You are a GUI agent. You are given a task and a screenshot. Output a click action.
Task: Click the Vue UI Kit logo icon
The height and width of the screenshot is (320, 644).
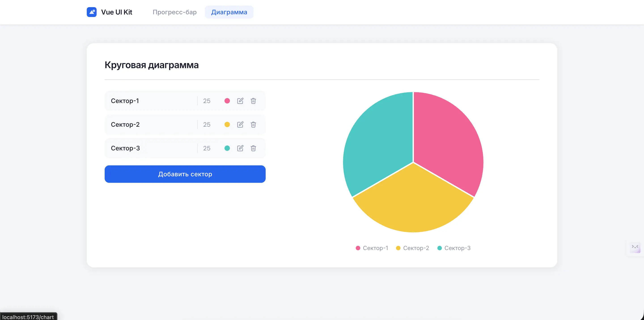tap(91, 12)
